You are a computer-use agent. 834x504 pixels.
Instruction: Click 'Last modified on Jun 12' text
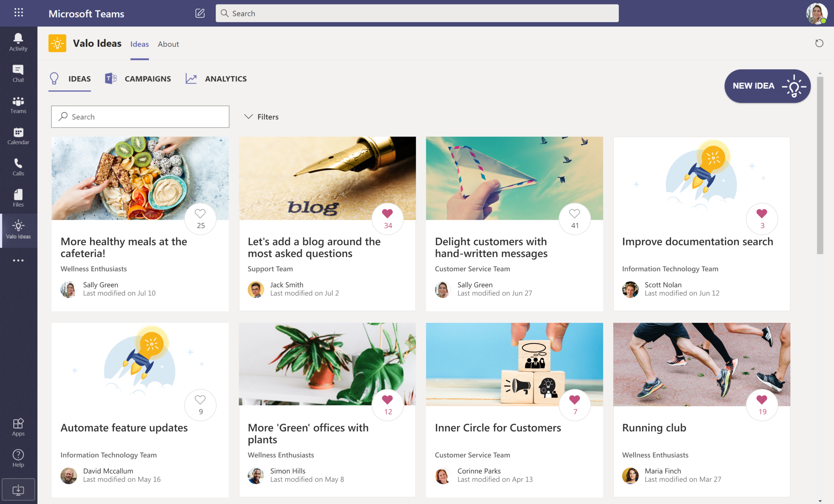click(x=682, y=293)
